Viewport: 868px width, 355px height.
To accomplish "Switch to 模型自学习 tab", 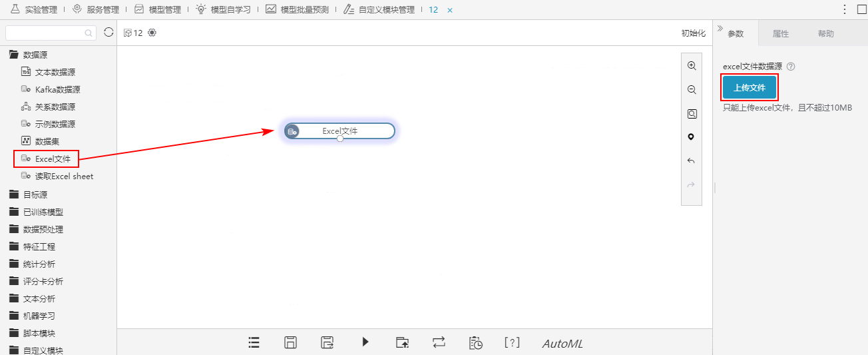I will point(223,9).
